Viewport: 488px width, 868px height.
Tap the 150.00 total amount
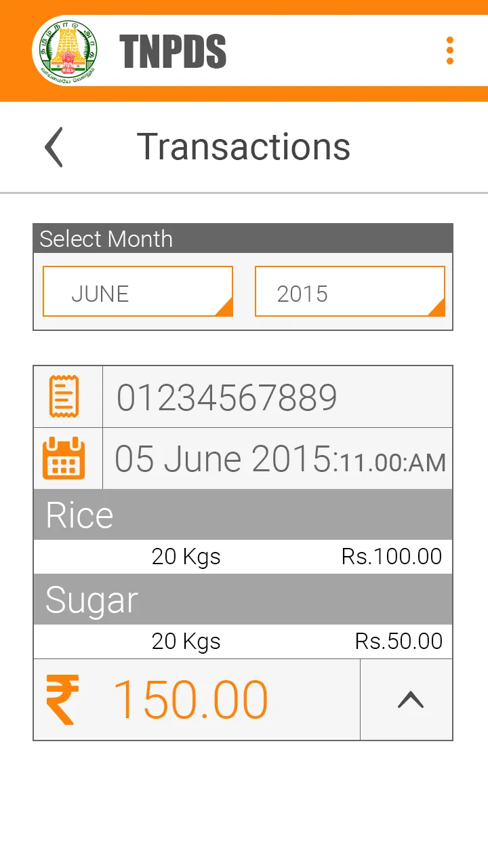pyautogui.click(x=190, y=699)
